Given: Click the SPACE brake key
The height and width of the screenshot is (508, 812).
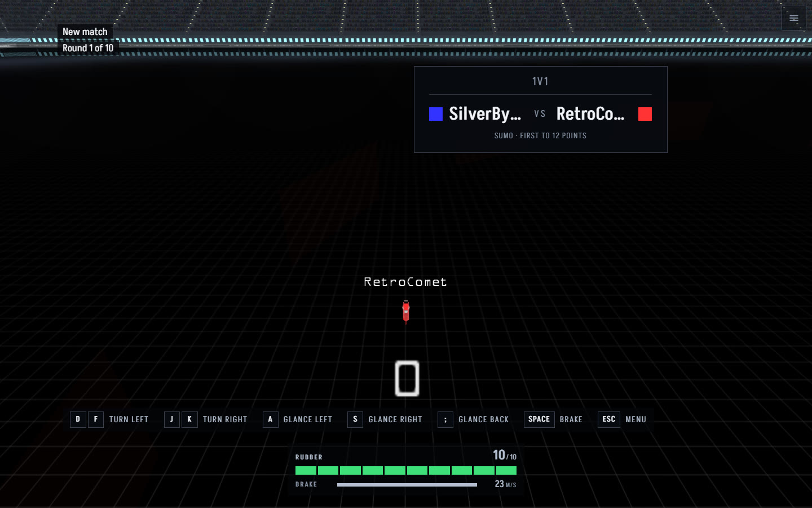Looking at the screenshot, I should point(539,419).
